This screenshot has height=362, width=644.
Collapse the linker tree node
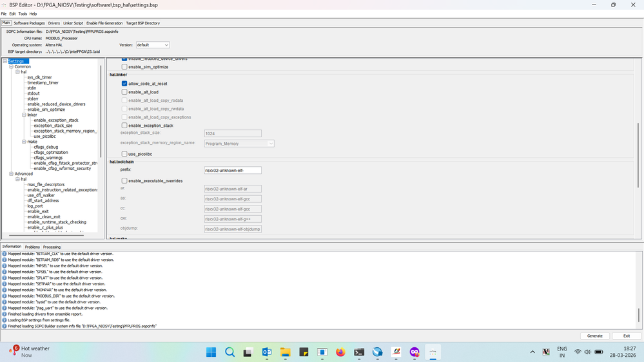tap(24, 115)
